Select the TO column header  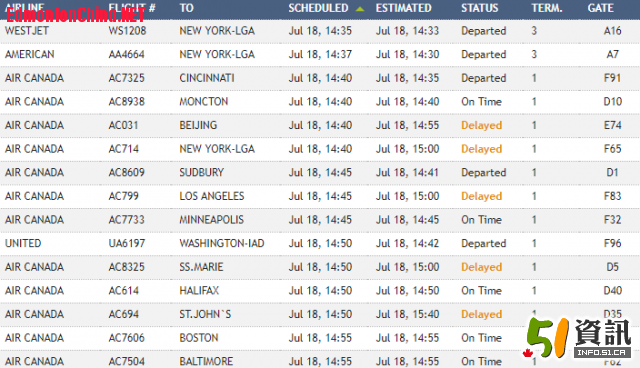tap(187, 8)
